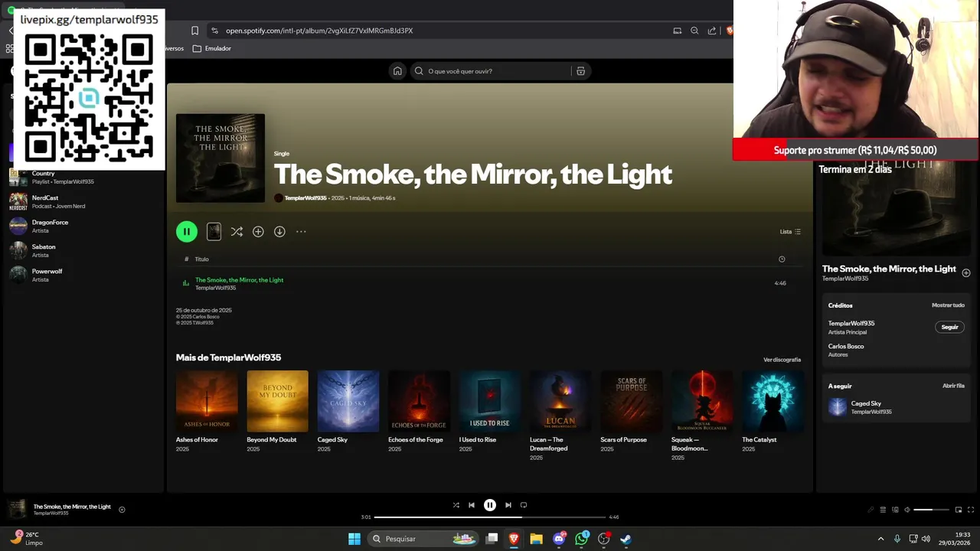The width and height of the screenshot is (980, 551).
Task: Enter full screen player mode
Action: (x=971, y=510)
